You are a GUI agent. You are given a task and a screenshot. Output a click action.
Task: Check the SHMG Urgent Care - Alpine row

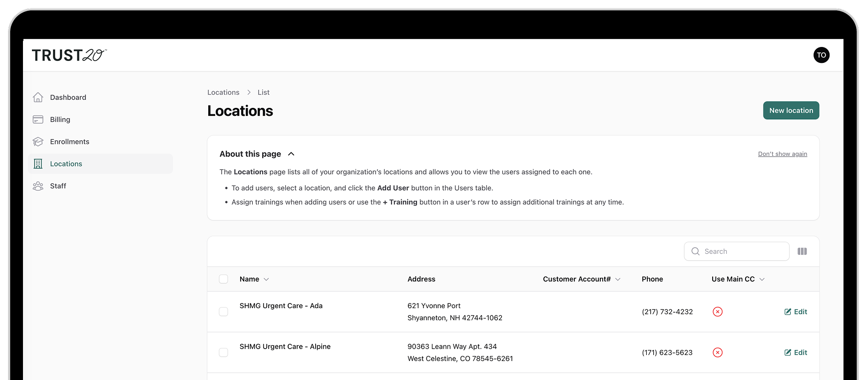[x=223, y=353]
